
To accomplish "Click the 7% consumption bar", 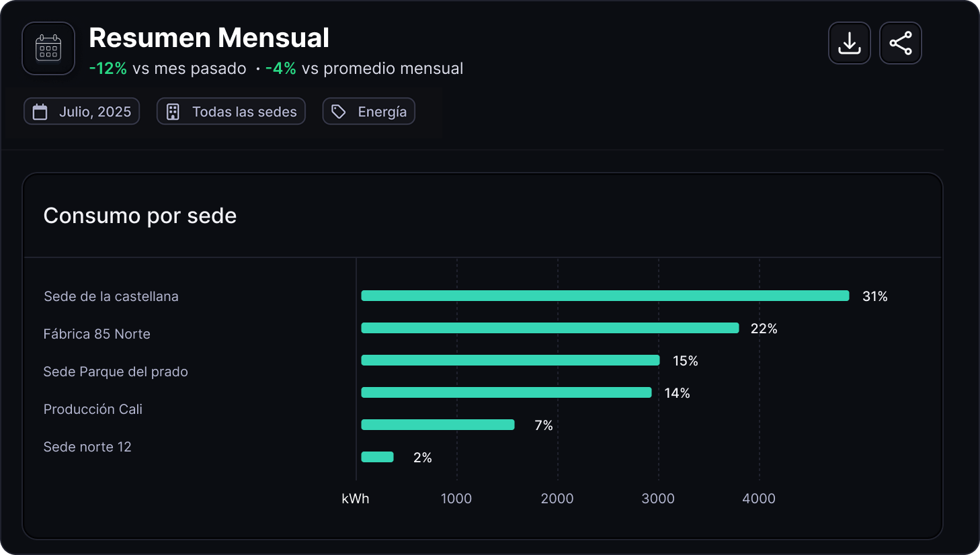I will 438,425.
